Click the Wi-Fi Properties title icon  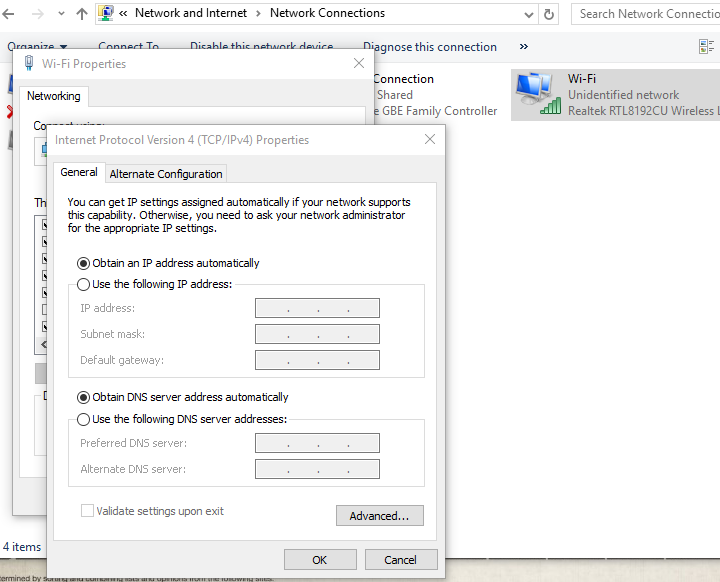tap(28, 63)
